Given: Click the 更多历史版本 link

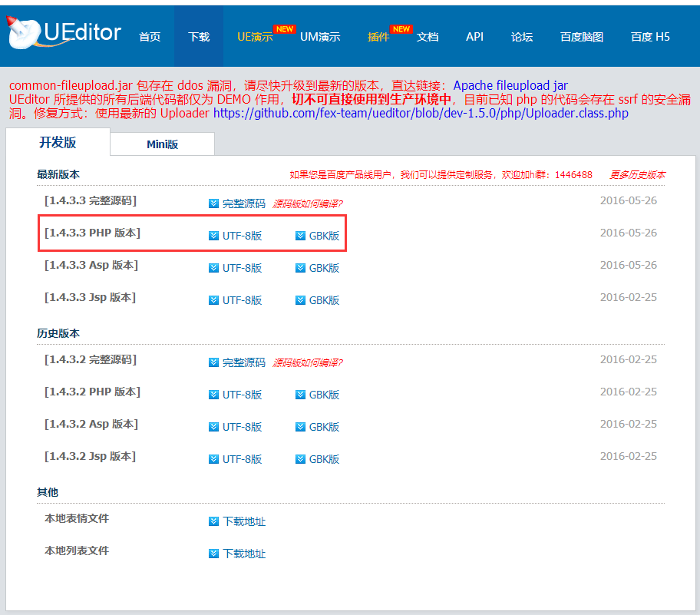Looking at the screenshot, I should pos(637,174).
